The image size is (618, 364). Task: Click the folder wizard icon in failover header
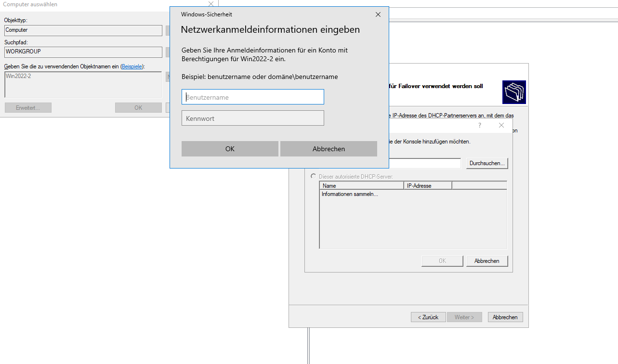(x=513, y=92)
